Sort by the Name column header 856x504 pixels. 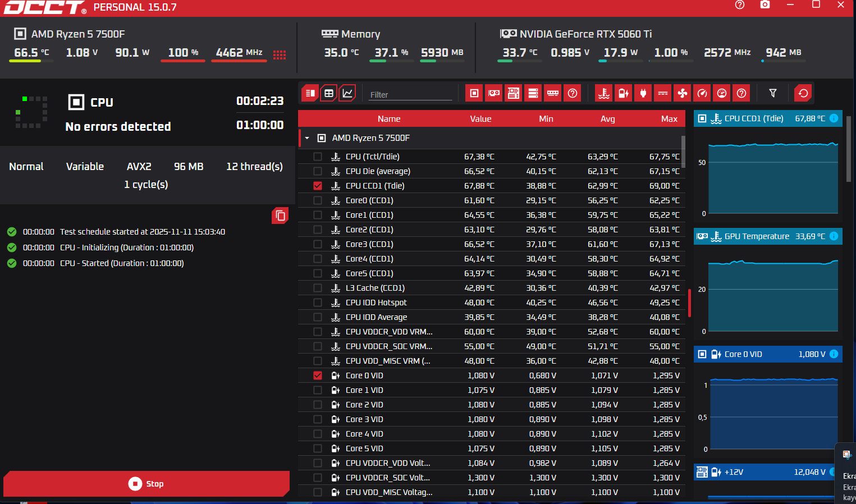click(389, 119)
